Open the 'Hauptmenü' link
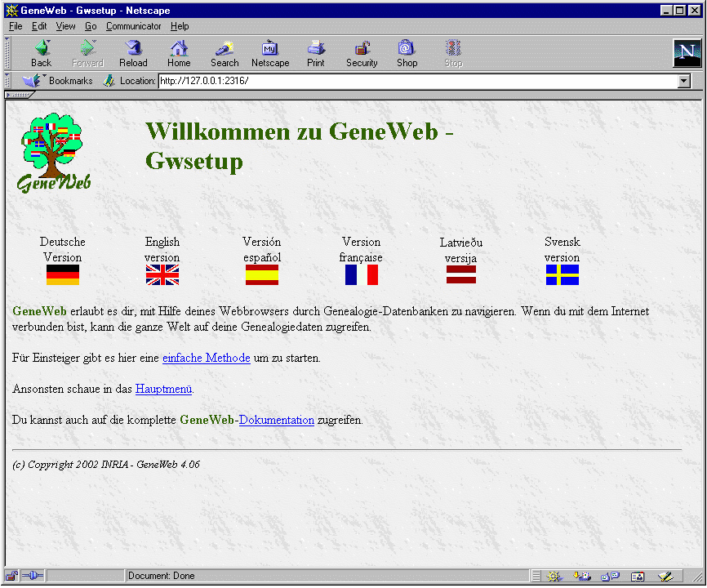Image resolution: width=707 pixels, height=588 pixels. (163, 390)
